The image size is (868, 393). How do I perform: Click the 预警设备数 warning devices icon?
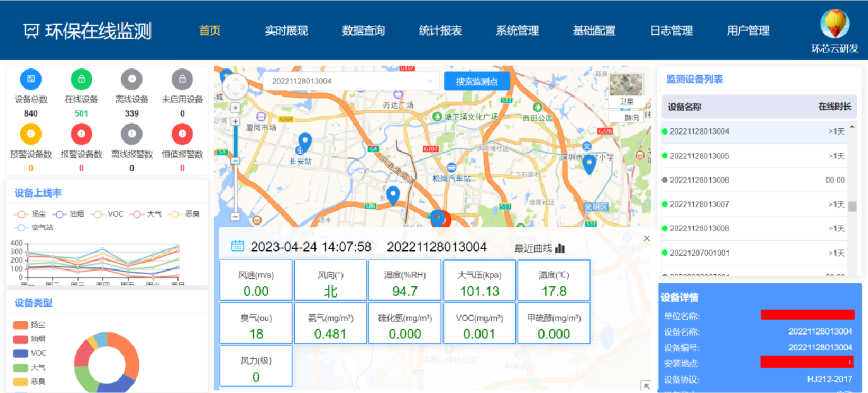click(30, 134)
